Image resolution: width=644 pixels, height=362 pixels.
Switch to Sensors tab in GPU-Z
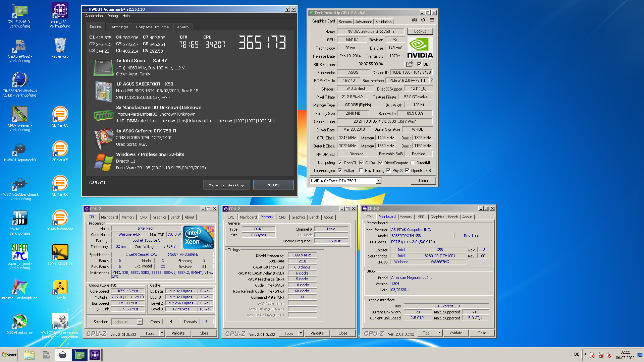click(345, 22)
